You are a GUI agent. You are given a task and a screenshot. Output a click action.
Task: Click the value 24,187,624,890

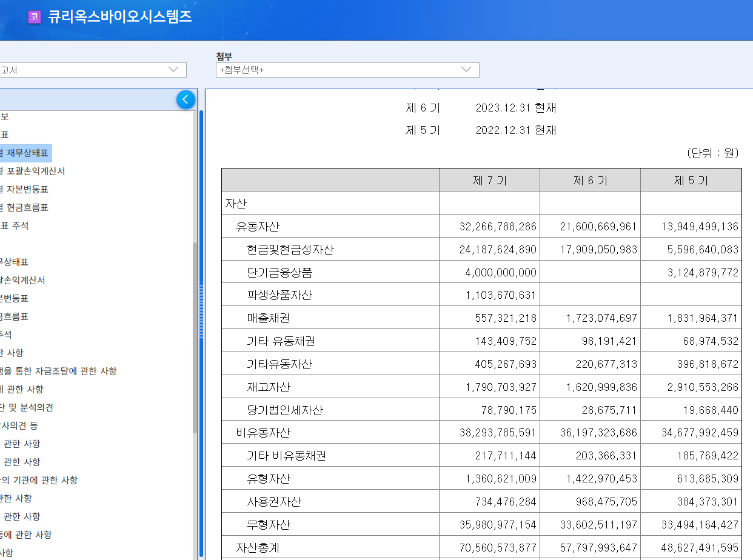point(498,250)
